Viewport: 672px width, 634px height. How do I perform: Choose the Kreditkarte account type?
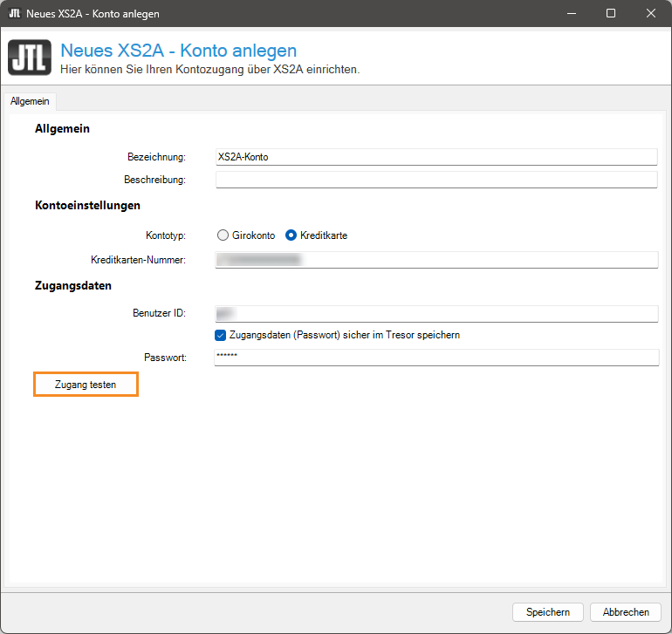[x=291, y=235]
